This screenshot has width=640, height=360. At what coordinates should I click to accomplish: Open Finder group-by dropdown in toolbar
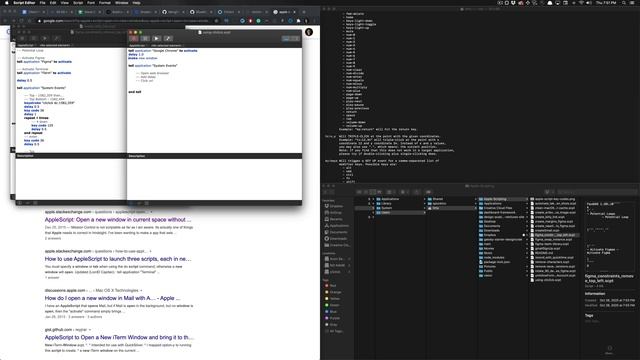[390, 192]
